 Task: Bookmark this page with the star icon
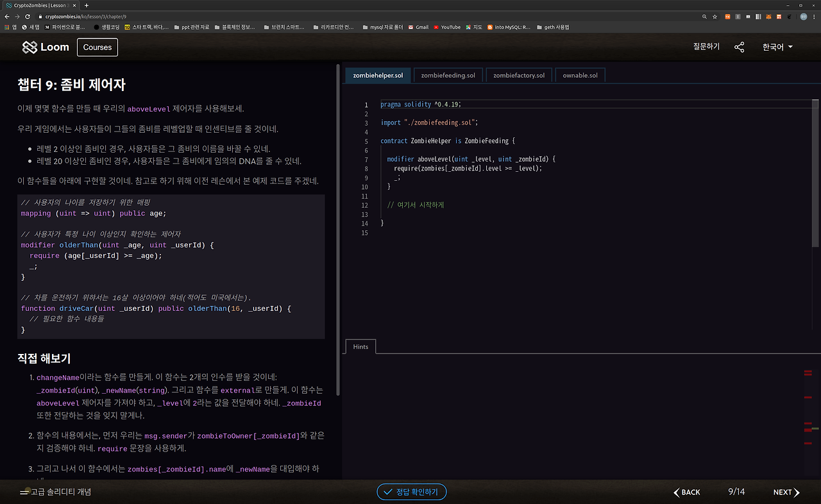[715, 17]
